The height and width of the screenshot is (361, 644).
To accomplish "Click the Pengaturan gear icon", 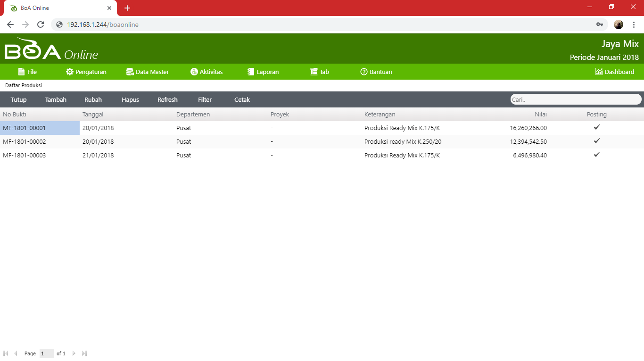I will coord(70,72).
